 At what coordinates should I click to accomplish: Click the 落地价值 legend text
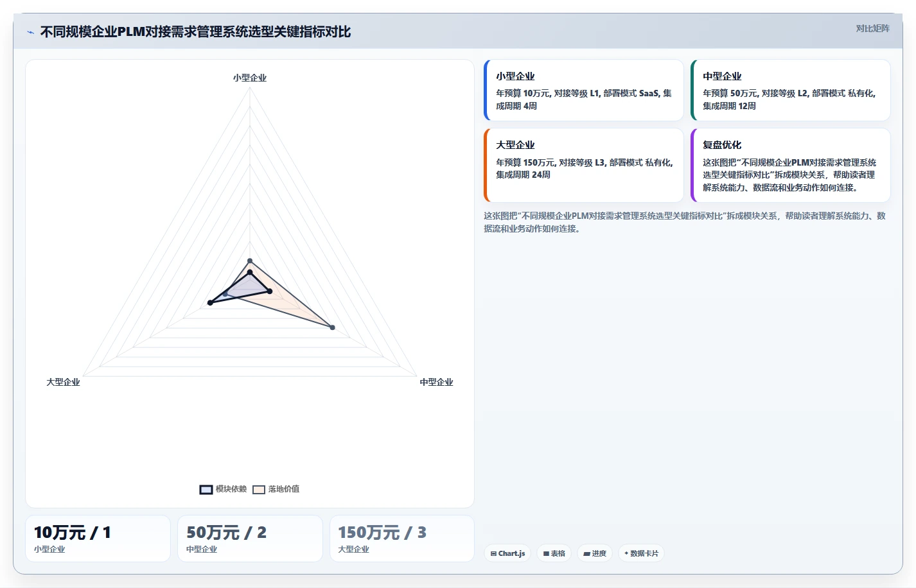(284, 489)
